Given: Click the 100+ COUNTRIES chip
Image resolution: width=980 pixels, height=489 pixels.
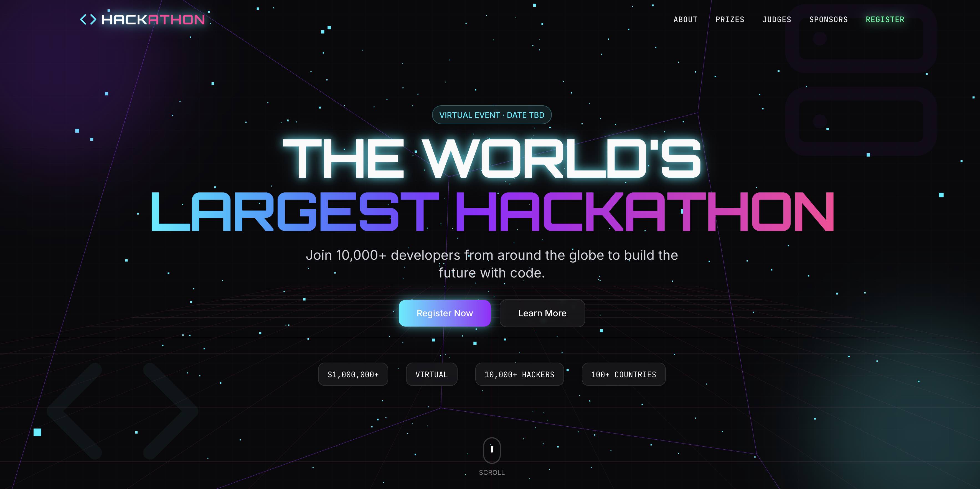Looking at the screenshot, I should pos(624,374).
